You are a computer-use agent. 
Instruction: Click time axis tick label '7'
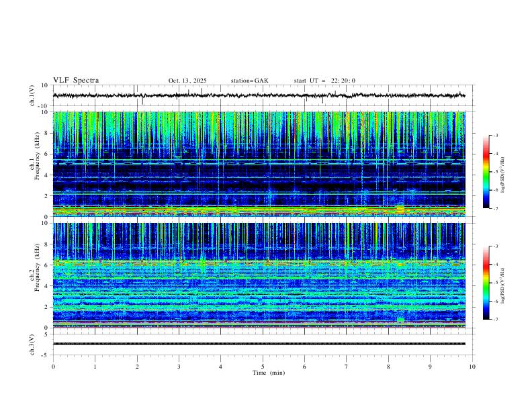pos(347,367)
